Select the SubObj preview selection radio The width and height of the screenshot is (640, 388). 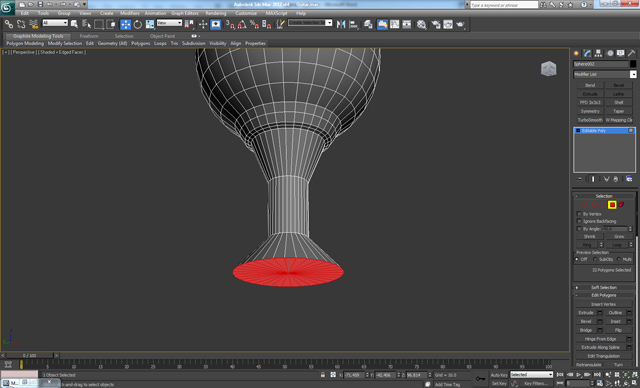595,259
